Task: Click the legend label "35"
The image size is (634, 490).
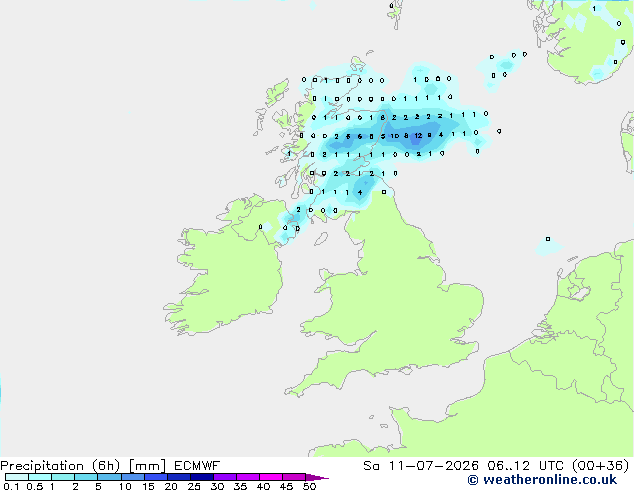Action: [x=240, y=486]
